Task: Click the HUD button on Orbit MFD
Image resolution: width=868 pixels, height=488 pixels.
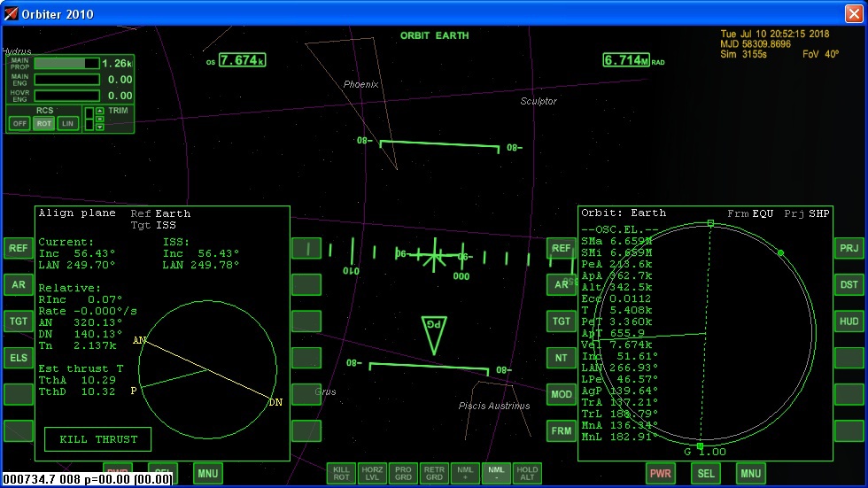Action: pyautogui.click(x=849, y=321)
